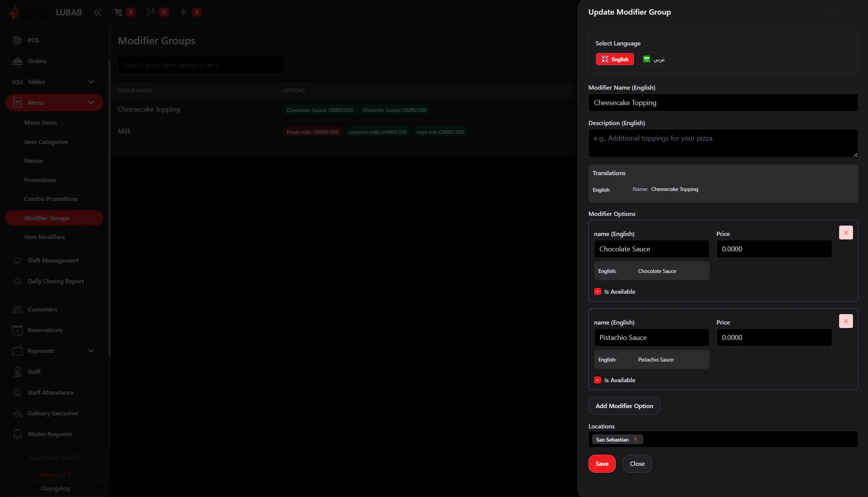This screenshot has height=497, width=868.
Task: Remove the Chocolate Sauce modifier option
Action: (846, 233)
